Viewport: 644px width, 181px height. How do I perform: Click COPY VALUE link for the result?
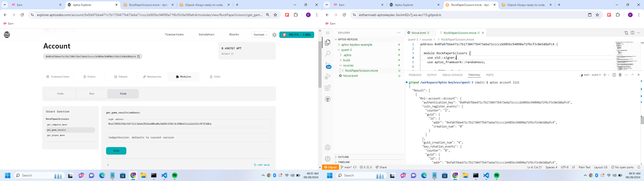point(262,165)
